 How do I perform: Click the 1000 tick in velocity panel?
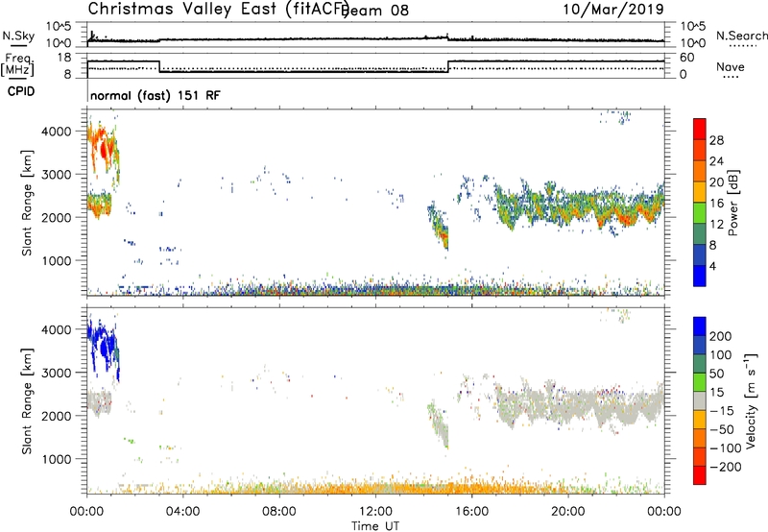[x=57, y=459]
